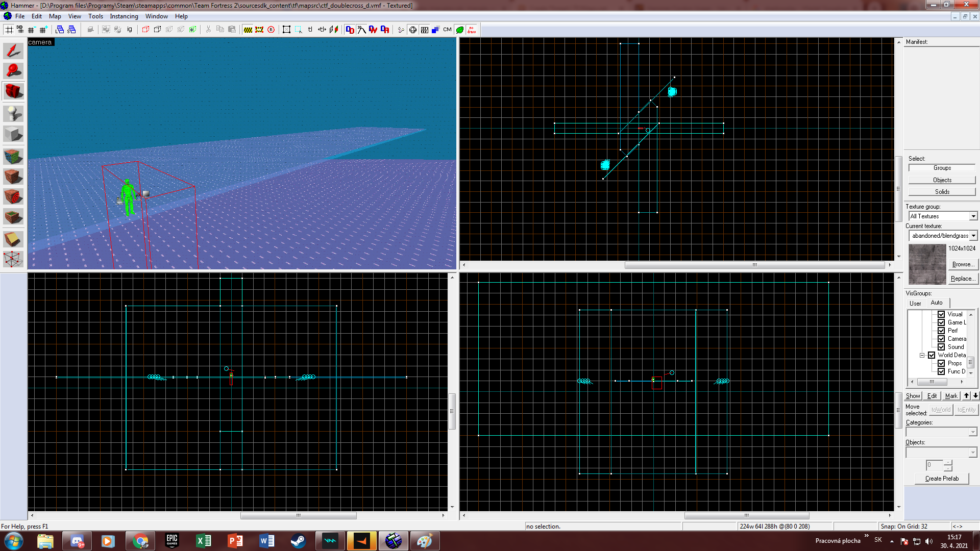Select the Vertex manipulation tool

coord(13,259)
